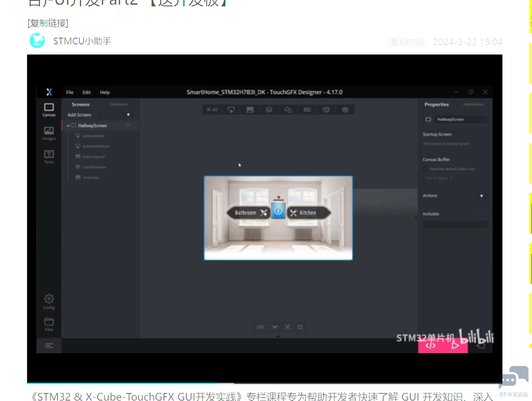Click the HallwayScreen name input field
Screen dimensions: 532x401
coord(461,120)
